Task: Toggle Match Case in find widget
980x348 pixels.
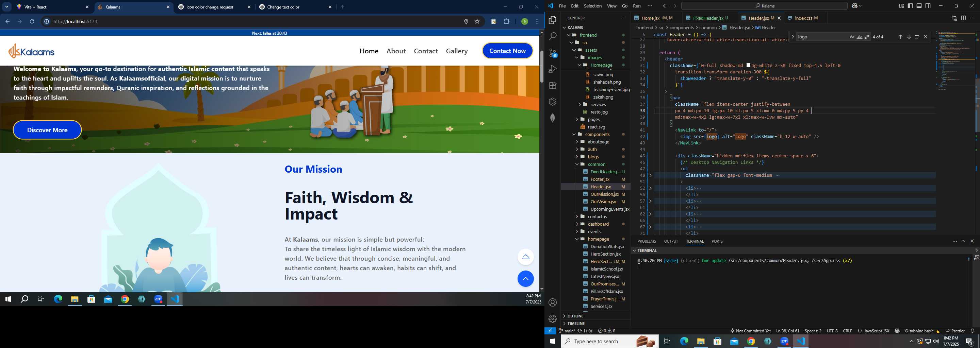Action: (x=852, y=37)
